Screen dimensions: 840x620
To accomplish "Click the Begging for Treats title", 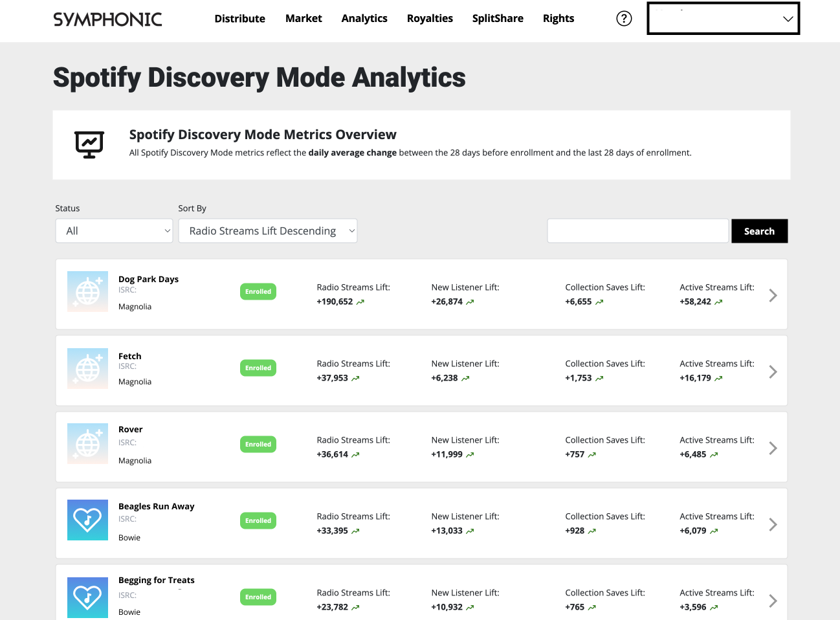I will tap(157, 581).
